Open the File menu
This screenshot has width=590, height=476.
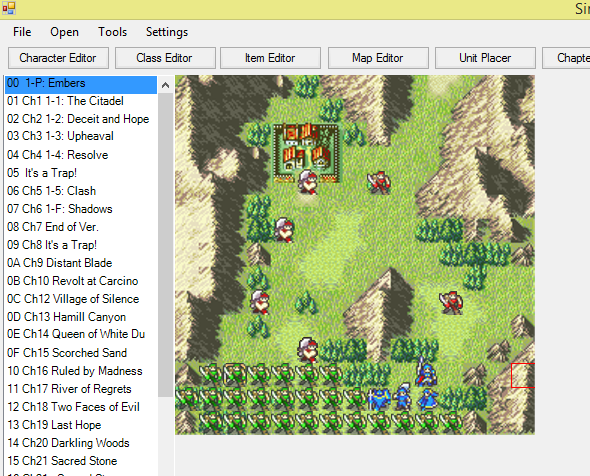click(22, 32)
